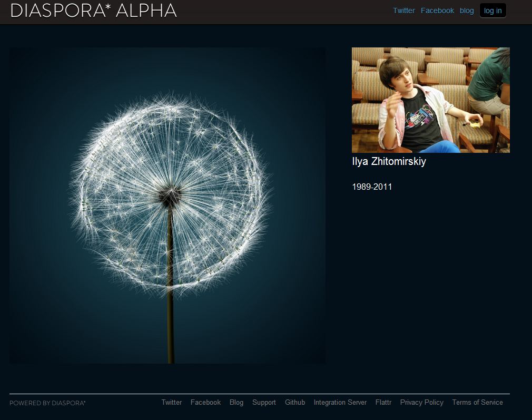Go to the Blog link in the footer
Image resolution: width=532 pixels, height=420 pixels.
pyautogui.click(x=237, y=402)
